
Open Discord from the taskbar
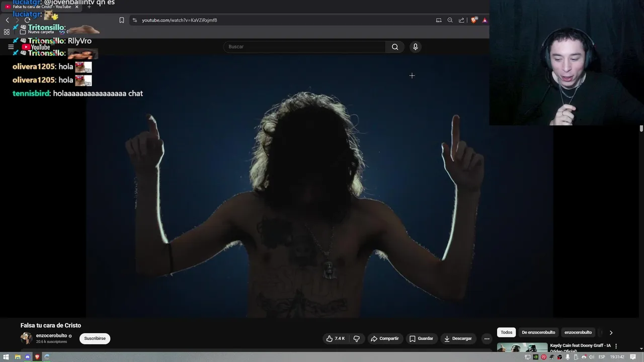pos(28,357)
